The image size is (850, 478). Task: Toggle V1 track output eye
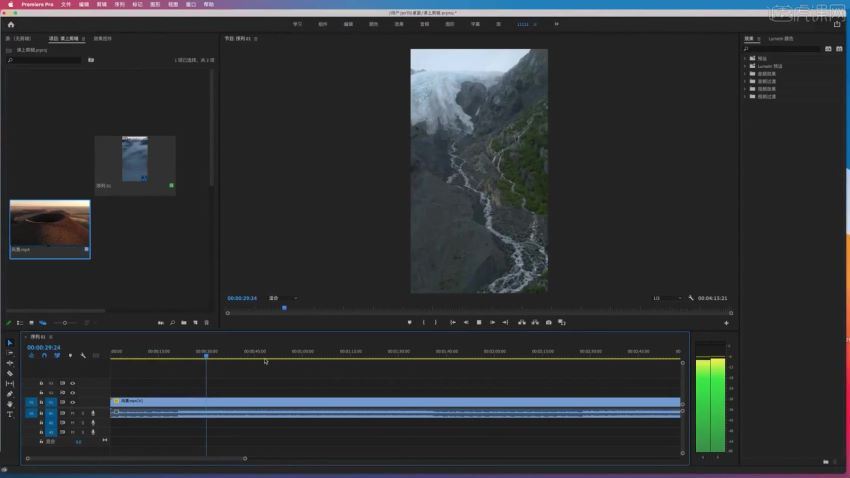tap(73, 403)
